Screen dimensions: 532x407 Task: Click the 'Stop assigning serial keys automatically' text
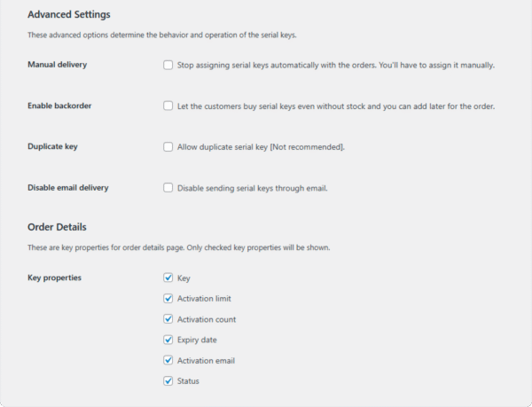pos(336,65)
